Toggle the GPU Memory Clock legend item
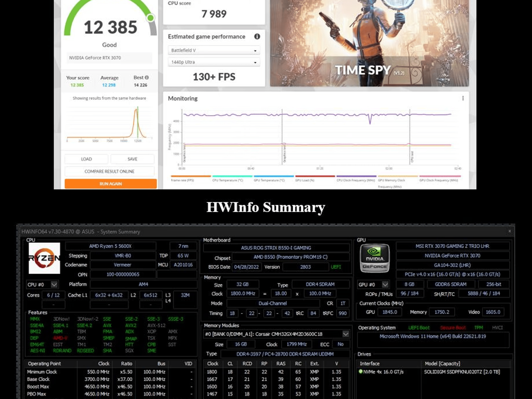 coord(397,181)
